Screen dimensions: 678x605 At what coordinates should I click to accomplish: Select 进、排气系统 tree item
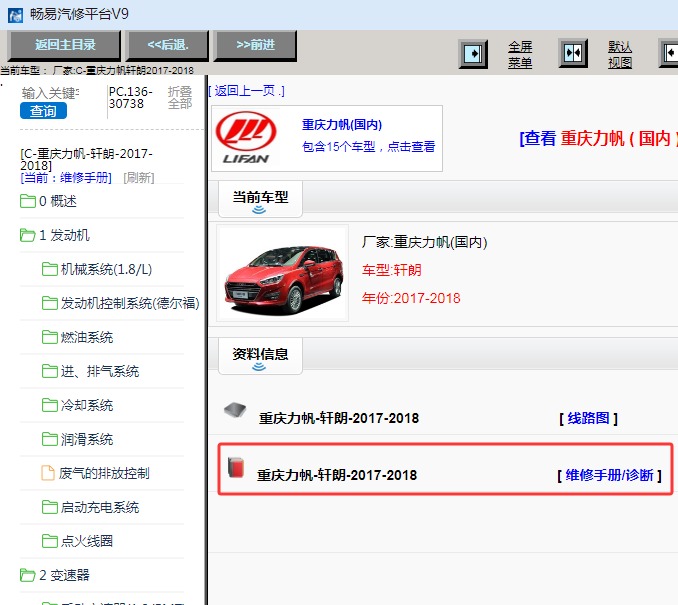tap(100, 371)
